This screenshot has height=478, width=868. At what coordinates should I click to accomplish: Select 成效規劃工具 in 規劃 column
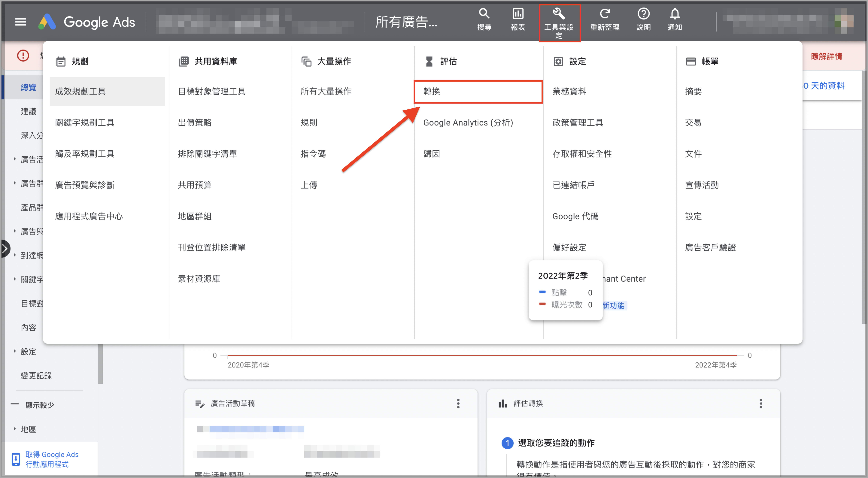click(x=108, y=91)
